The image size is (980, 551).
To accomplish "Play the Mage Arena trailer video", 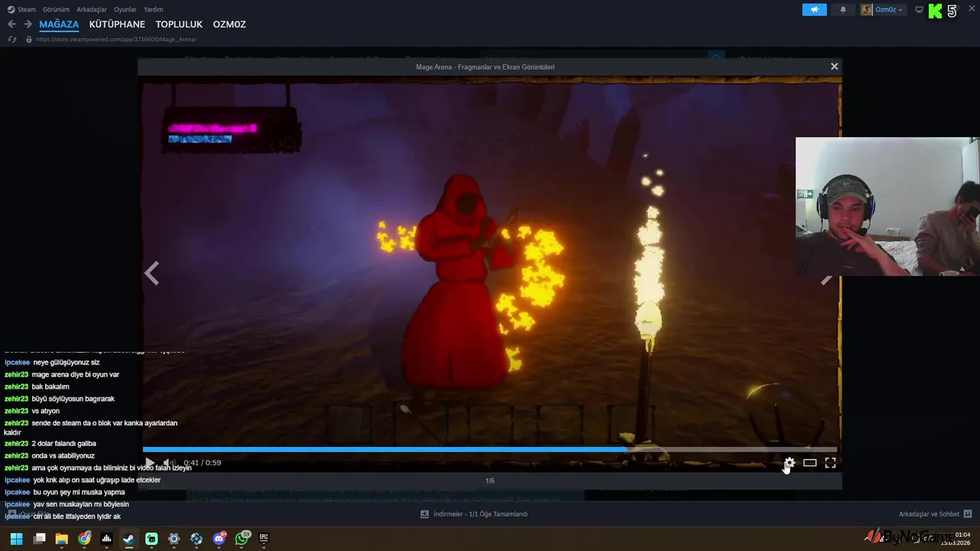I will [149, 463].
